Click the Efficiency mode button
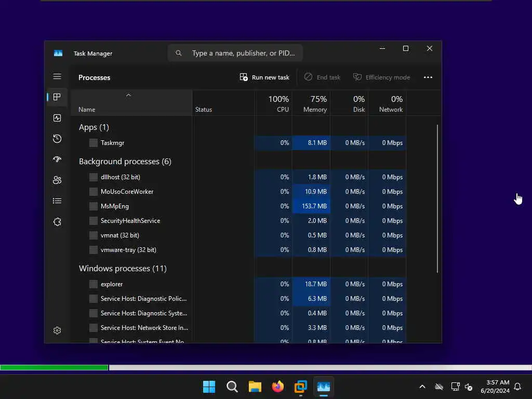Image resolution: width=532 pixels, height=399 pixels. pos(381,77)
